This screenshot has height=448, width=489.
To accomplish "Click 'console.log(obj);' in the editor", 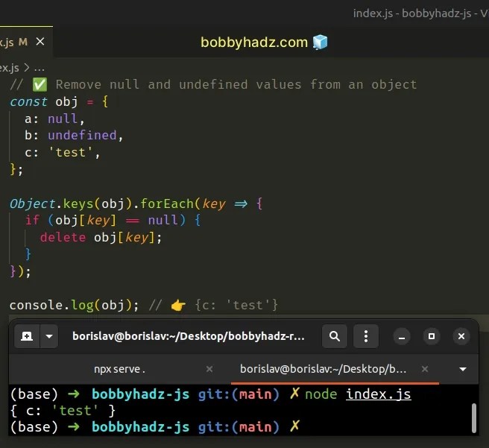I will tap(74, 305).
